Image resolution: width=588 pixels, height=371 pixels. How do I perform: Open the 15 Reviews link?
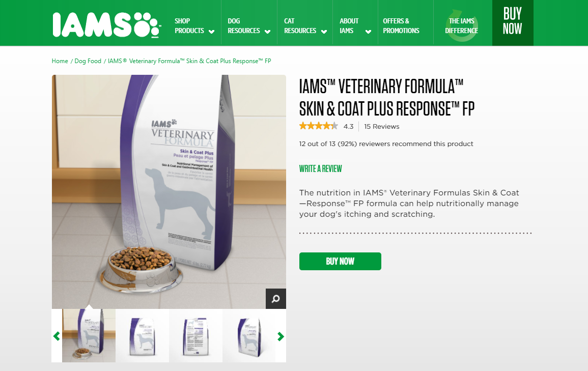(382, 126)
